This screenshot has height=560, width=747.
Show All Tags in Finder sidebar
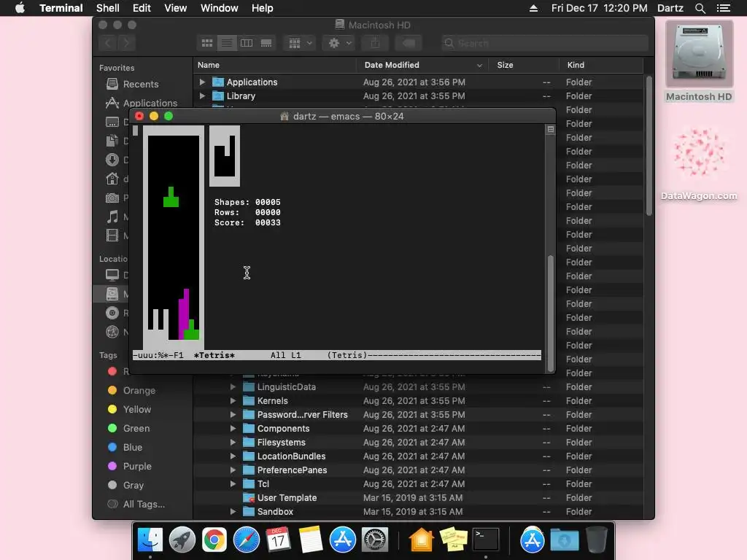[144, 504]
